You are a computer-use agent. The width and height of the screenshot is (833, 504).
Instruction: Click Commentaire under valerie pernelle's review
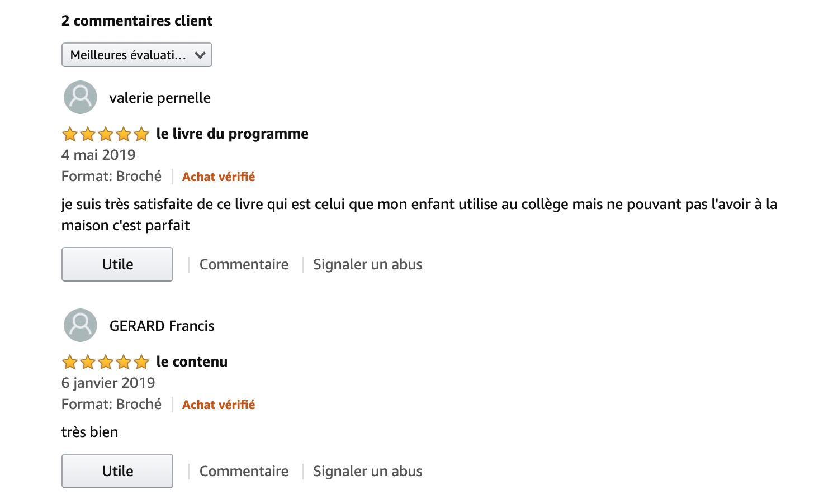tap(244, 264)
